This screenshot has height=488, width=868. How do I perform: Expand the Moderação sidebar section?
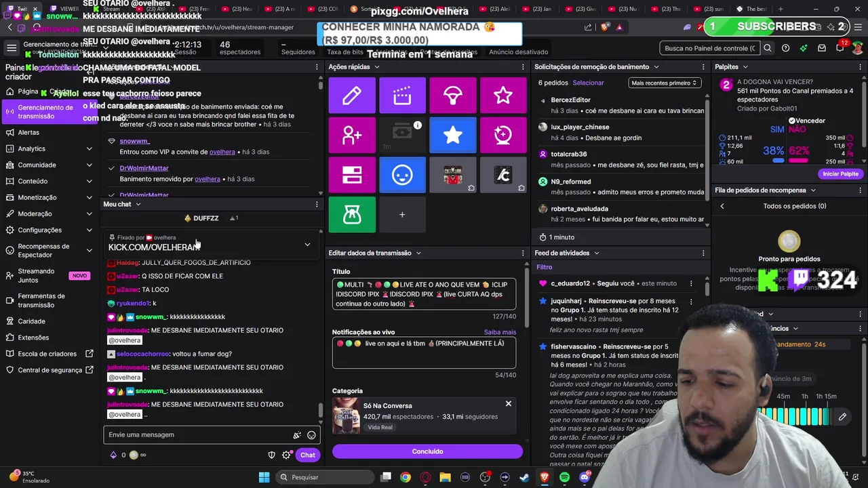pyautogui.click(x=89, y=213)
